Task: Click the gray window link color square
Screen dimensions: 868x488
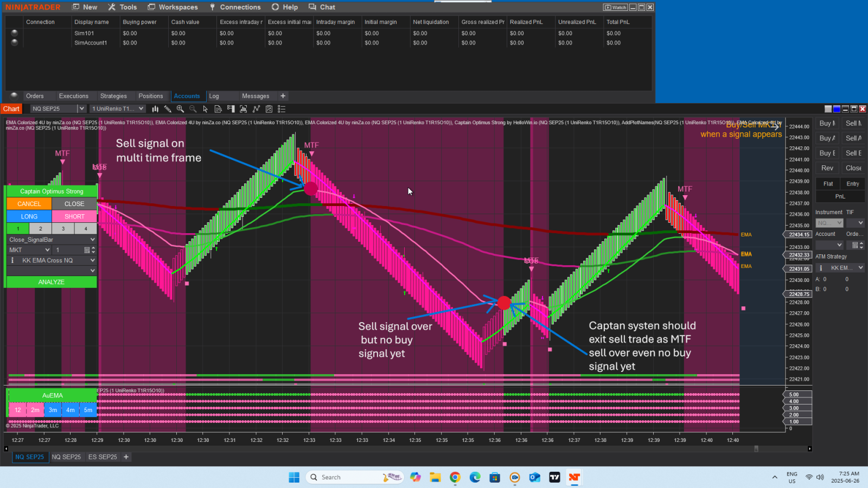Action: tap(828, 109)
